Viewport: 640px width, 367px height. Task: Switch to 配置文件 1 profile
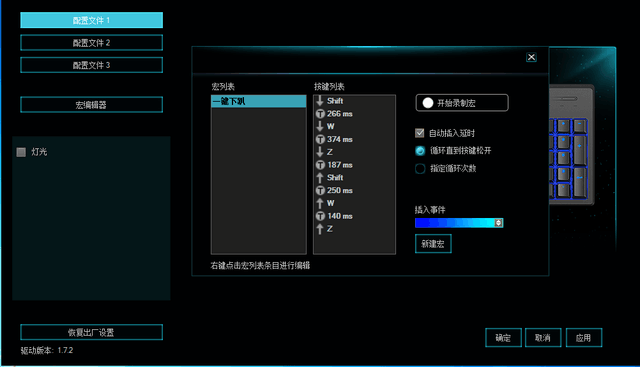[x=91, y=20]
